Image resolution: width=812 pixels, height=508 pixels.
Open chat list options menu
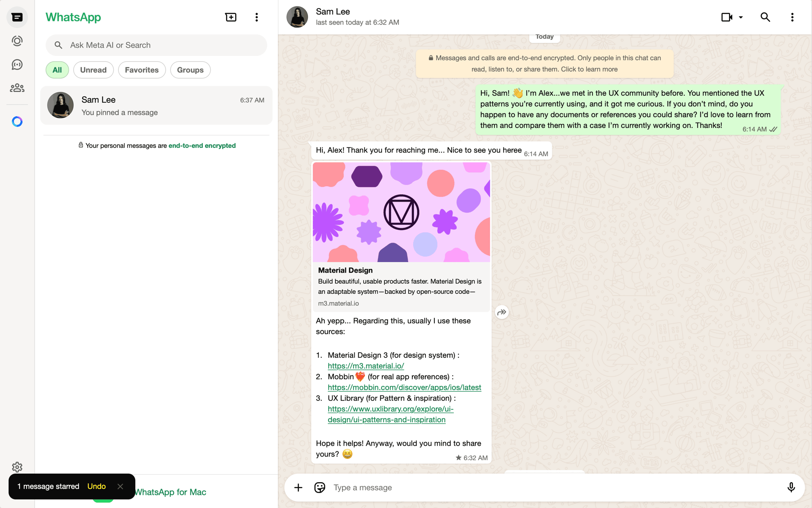click(256, 17)
